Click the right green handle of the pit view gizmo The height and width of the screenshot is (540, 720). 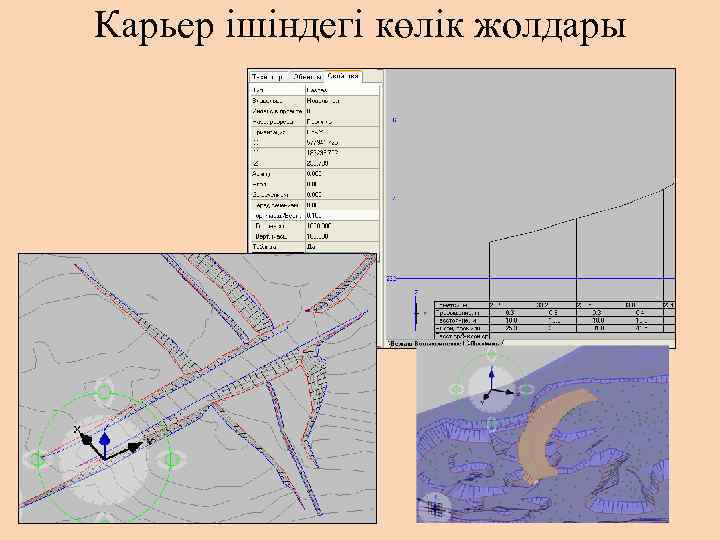[x=526, y=390]
